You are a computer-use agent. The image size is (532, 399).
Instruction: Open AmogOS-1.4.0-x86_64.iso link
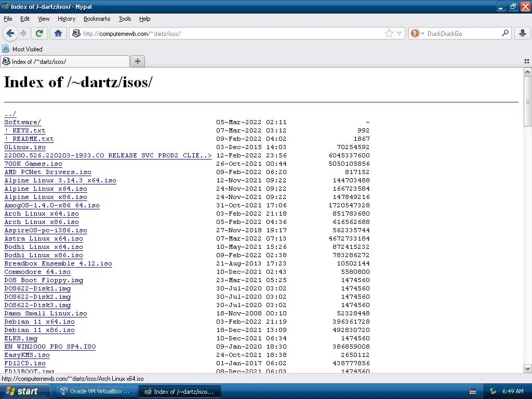click(x=52, y=205)
